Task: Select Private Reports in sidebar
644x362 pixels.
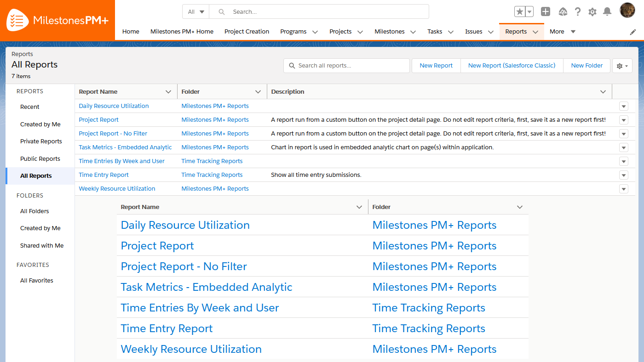Action: tap(40, 141)
